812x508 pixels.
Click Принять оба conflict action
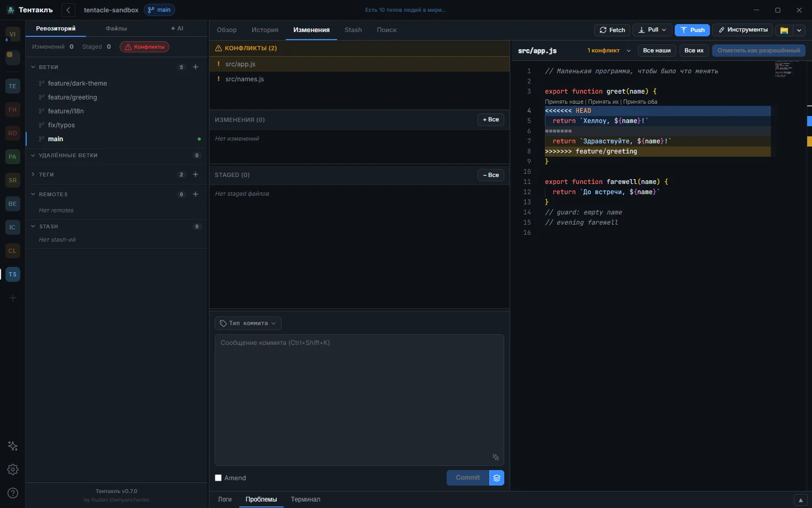tap(640, 102)
